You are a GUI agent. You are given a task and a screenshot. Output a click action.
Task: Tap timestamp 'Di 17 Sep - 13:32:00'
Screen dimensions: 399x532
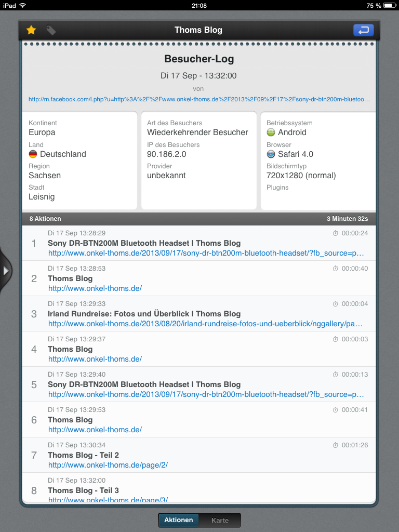198,76
